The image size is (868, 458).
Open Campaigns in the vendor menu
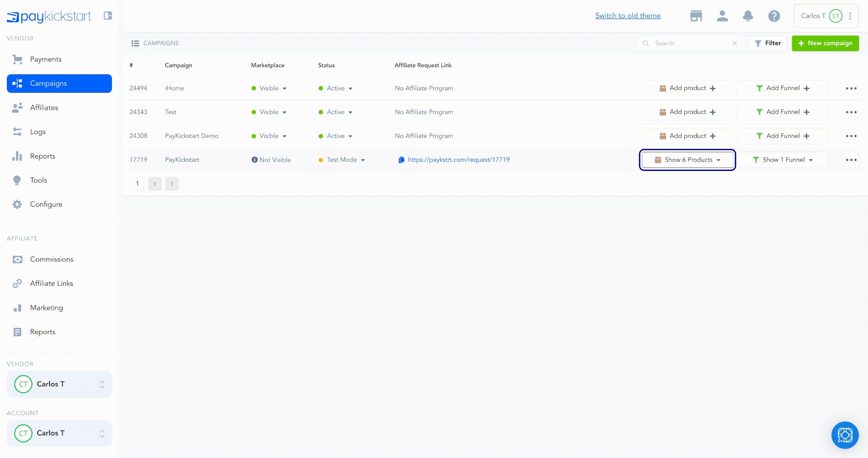(59, 84)
